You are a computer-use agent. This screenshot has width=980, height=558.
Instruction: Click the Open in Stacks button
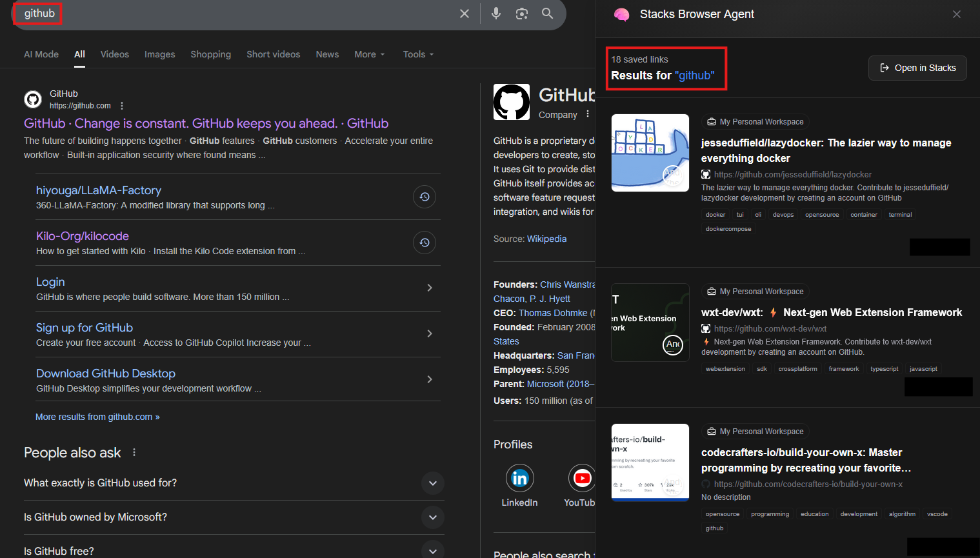tap(917, 68)
